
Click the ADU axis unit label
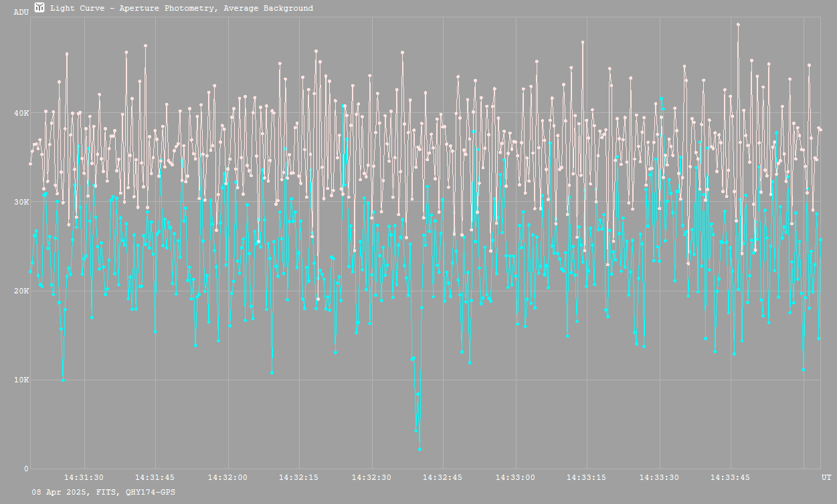[21, 12]
